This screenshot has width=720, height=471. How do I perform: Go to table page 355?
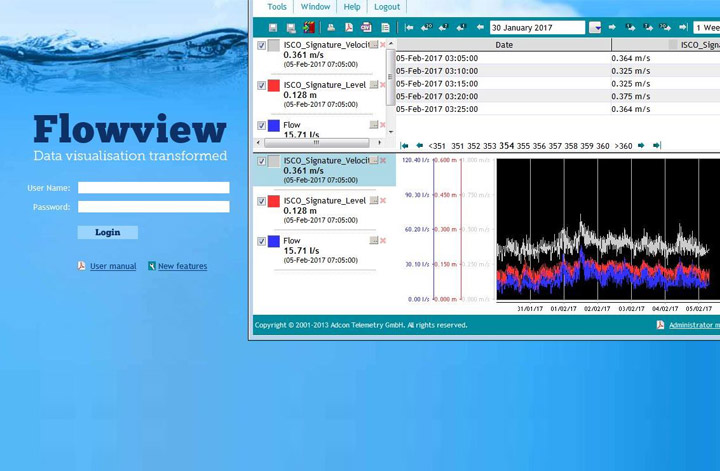(523, 146)
